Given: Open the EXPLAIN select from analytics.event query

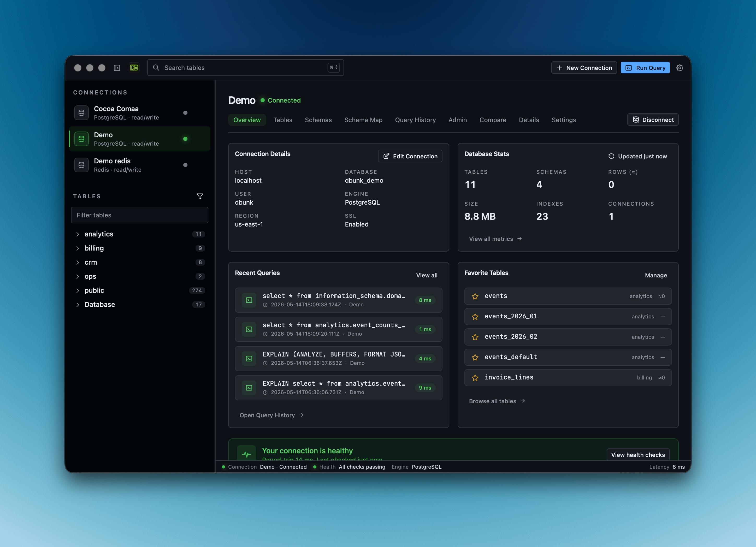Looking at the screenshot, I should point(338,388).
